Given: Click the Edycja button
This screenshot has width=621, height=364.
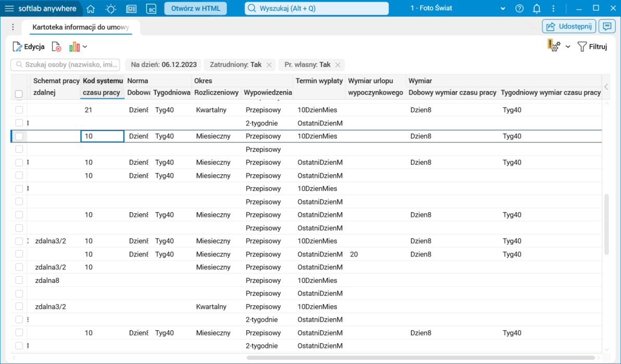Looking at the screenshot, I should click(29, 47).
